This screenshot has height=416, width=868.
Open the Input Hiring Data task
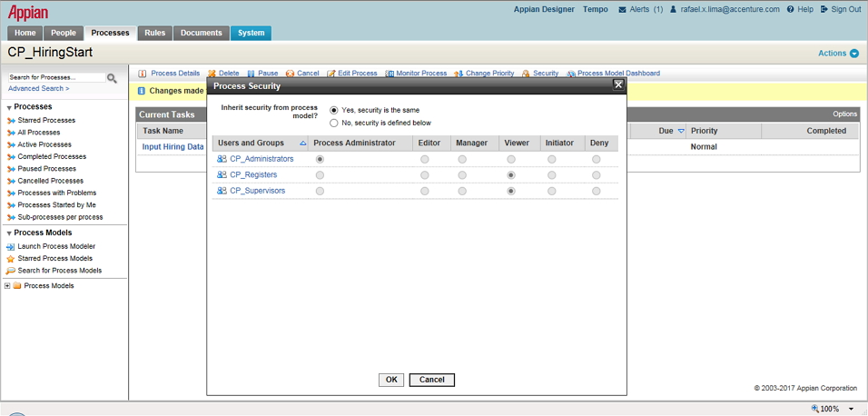click(173, 147)
